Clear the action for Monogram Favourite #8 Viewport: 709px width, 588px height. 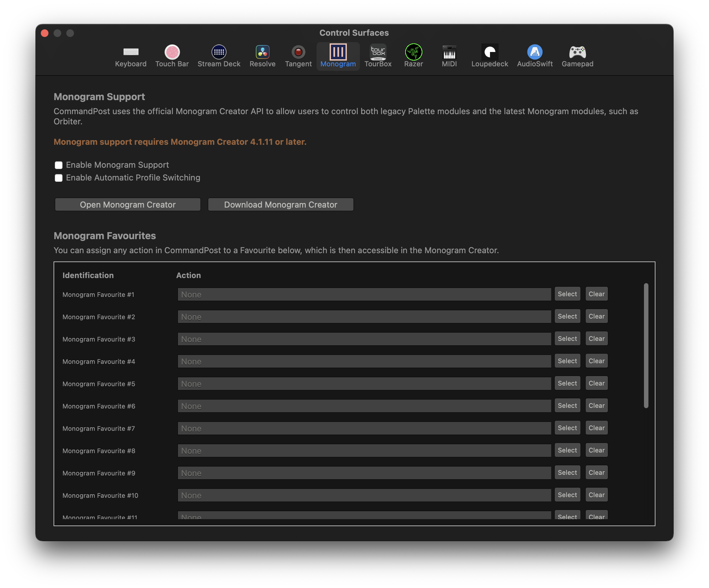(596, 450)
